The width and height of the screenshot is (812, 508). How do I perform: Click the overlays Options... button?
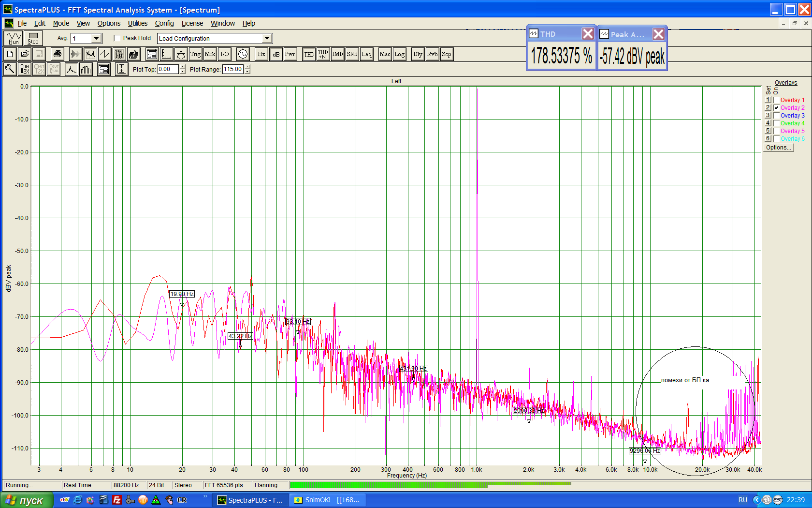coord(778,148)
